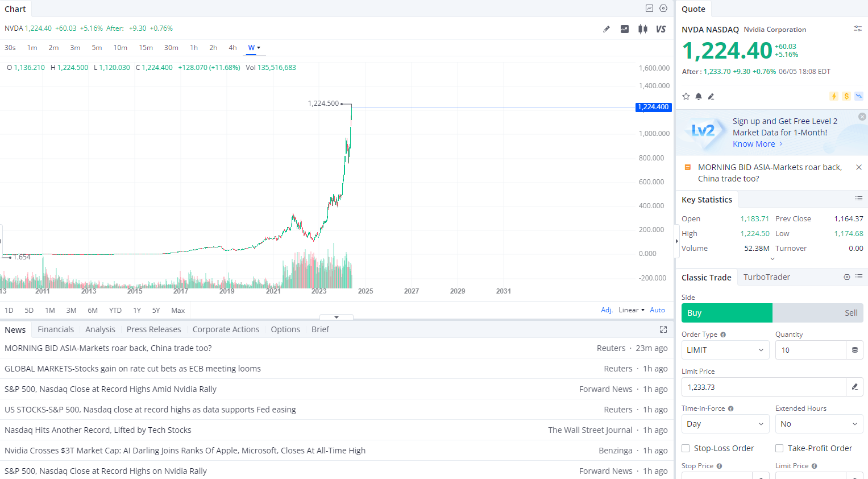Collapse the quote side panel arrow

point(676,241)
